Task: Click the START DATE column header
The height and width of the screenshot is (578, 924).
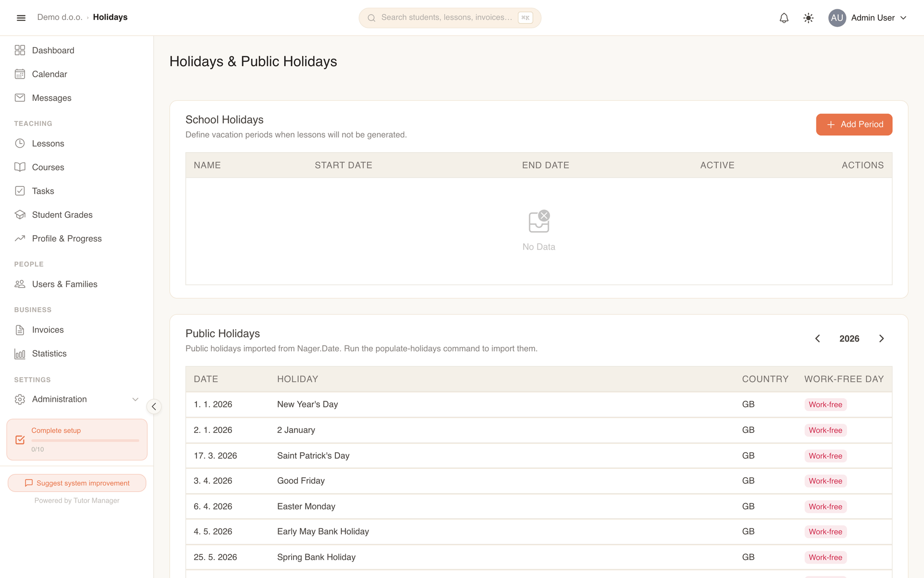Action: point(343,165)
